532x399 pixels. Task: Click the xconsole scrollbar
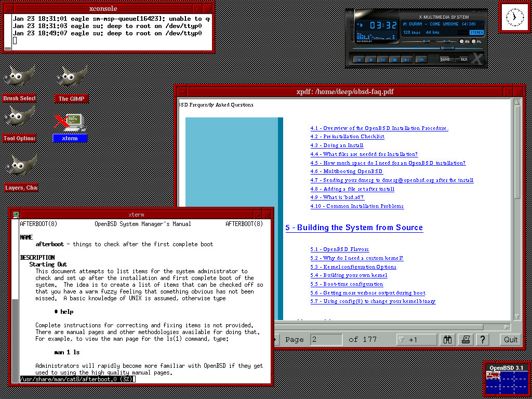(7, 33)
